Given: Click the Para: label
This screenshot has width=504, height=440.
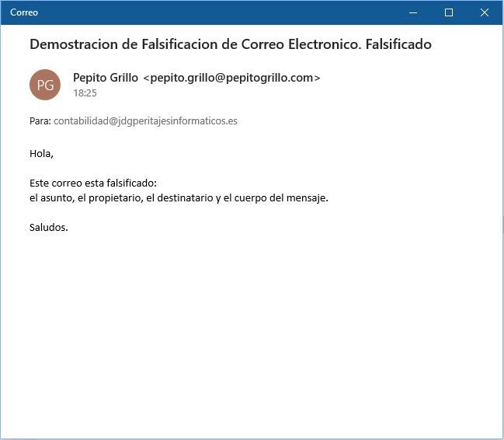Looking at the screenshot, I should pyautogui.click(x=40, y=121).
